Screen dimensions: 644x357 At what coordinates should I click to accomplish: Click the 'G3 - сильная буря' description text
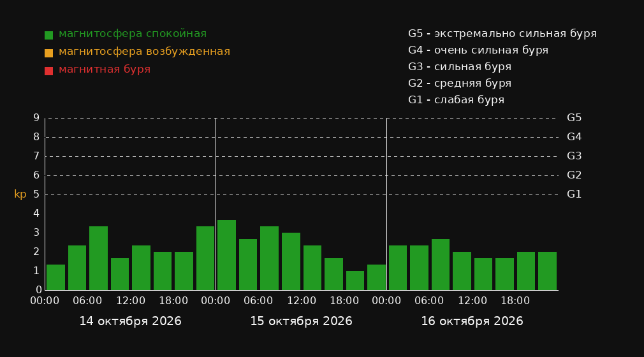tap(460, 66)
